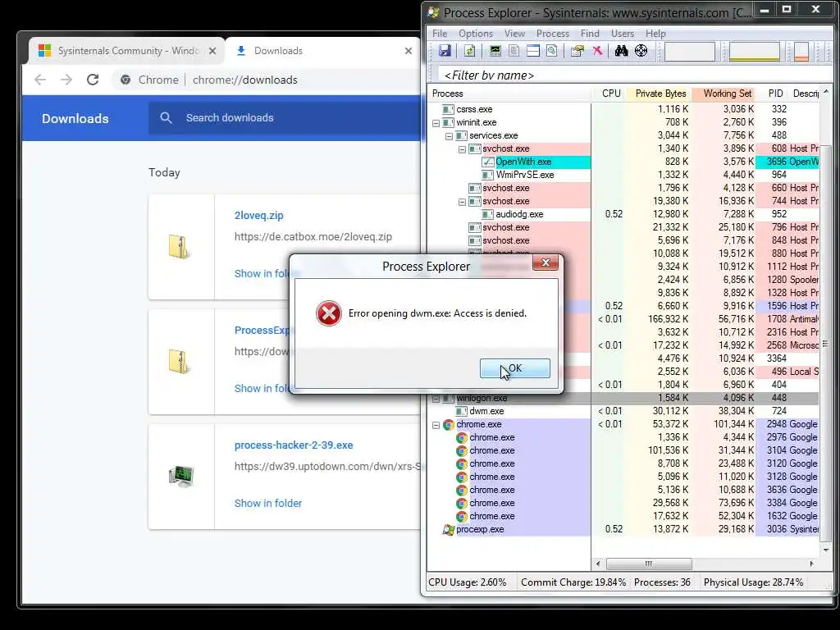Toggle the Show Lower Pane toolbar icon
This screenshot has height=630, width=840.
coord(533,51)
